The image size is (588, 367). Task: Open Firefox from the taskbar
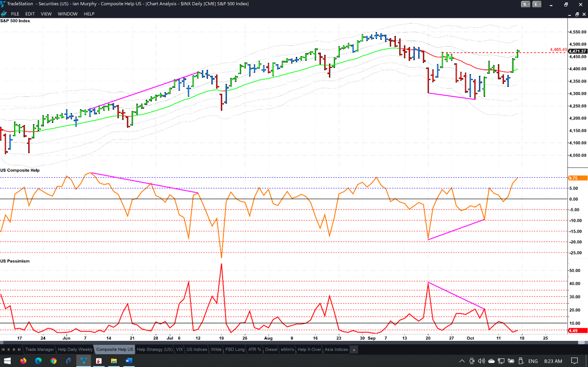pos(23,361)
